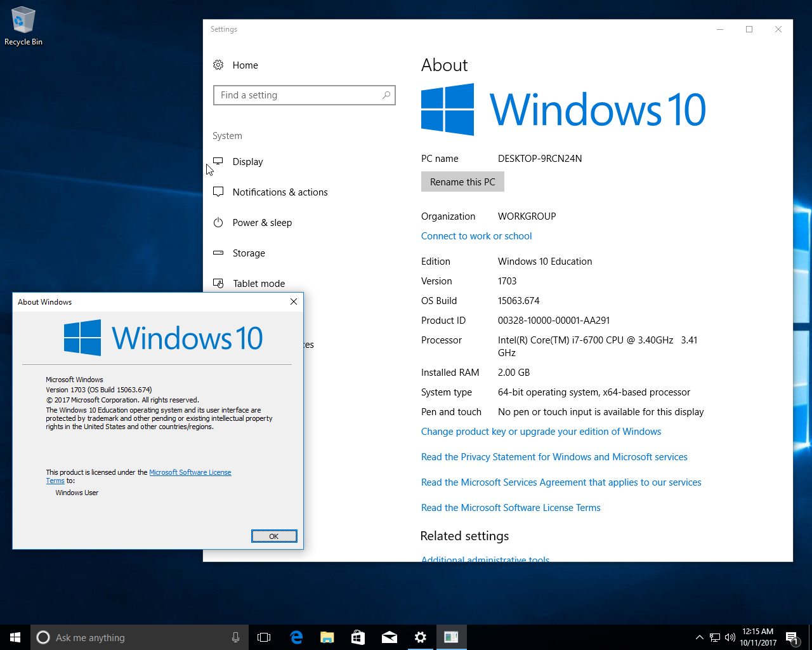The height and width of the screenshot is (650, 812).
Task: Open the Start menu
Action: tap(15, 637)
